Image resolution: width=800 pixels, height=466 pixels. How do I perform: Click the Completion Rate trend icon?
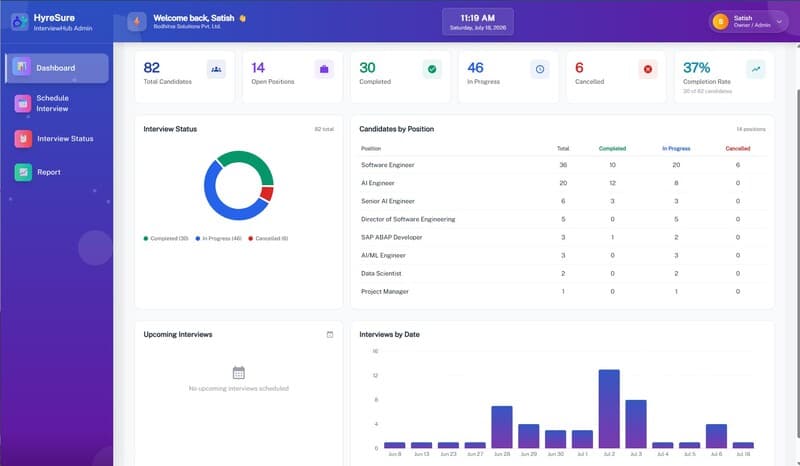pos(756,69)
